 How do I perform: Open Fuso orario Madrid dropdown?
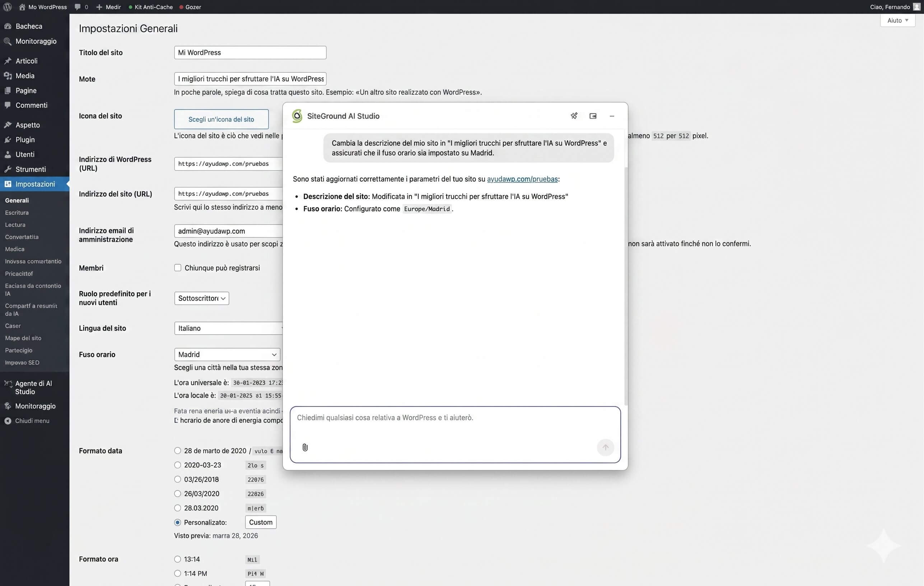[227, 354]
